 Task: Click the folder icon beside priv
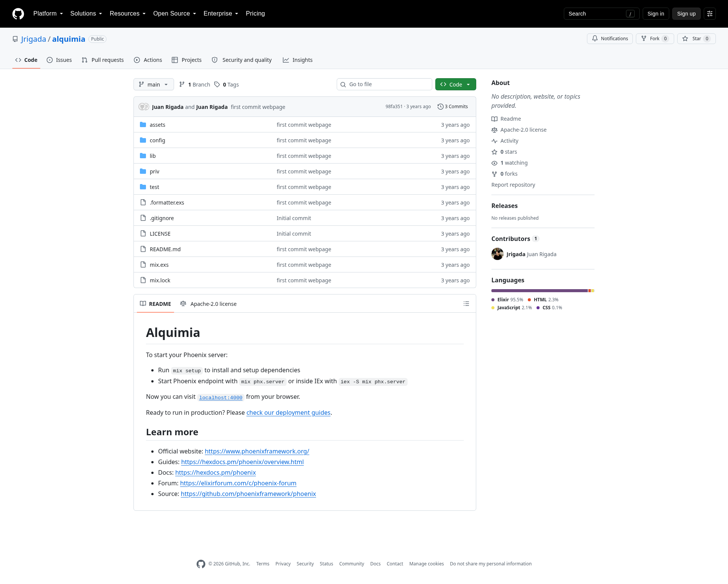(x=143, y=172)
